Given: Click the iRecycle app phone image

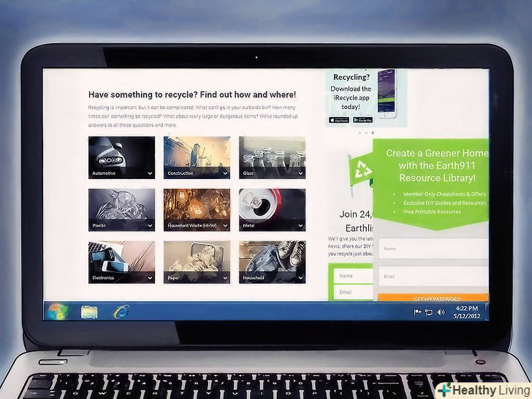Looking at the screenshot, I should 387,94.
